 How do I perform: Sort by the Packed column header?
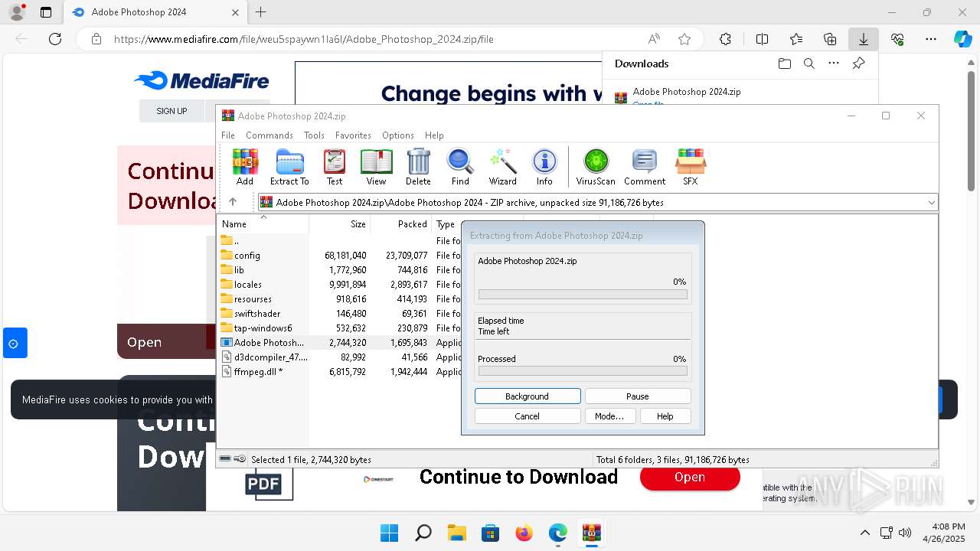401,224
